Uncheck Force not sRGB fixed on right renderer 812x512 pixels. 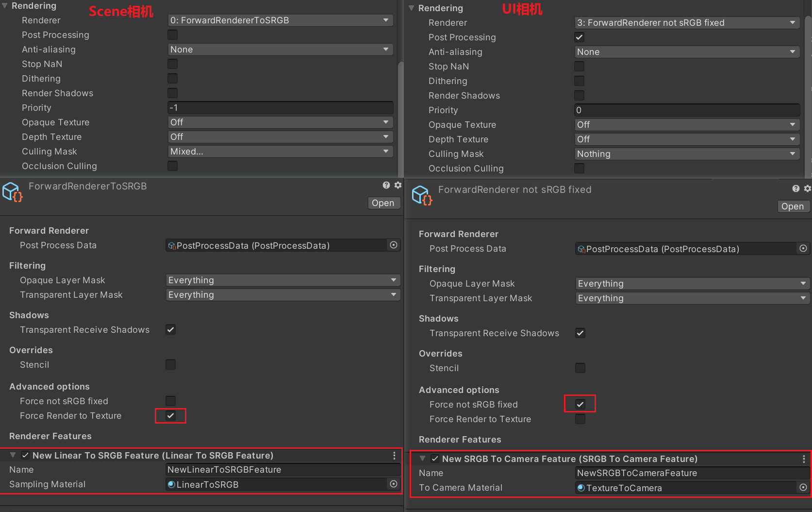coord(580,404)
